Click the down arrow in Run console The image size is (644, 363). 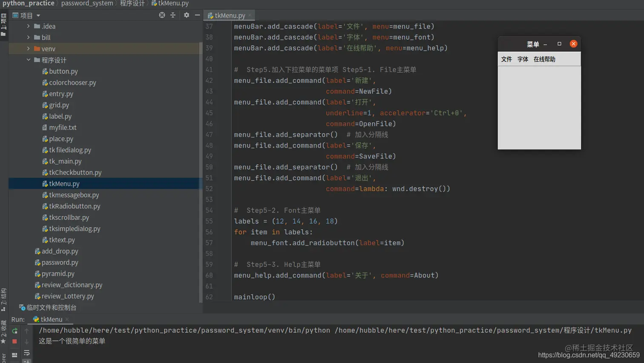coord(26,341)
